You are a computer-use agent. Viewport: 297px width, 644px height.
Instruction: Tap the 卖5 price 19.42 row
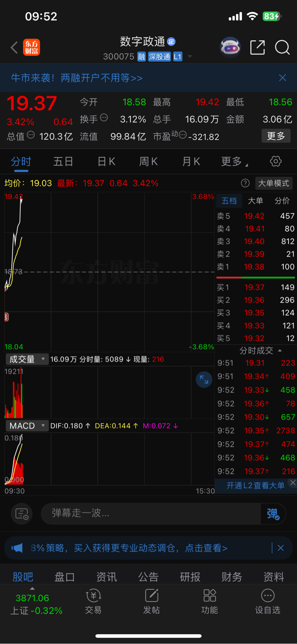pyautogui.click(x=256, y=216)
